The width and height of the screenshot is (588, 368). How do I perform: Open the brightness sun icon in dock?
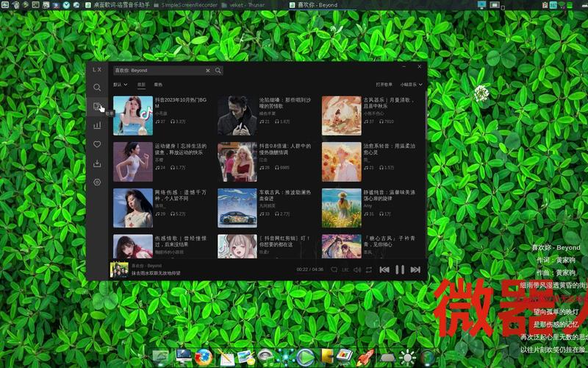pyautogui.click(x=408, y=358)
